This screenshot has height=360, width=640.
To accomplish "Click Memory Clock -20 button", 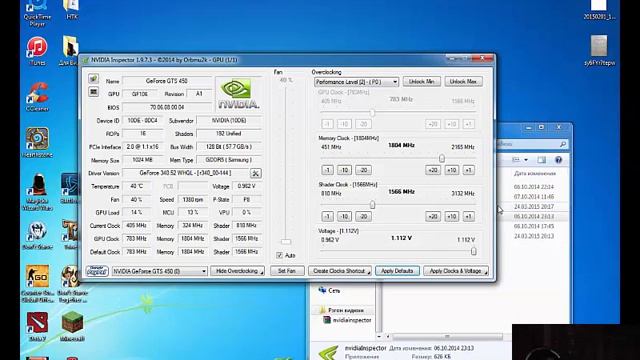I will click(363, 170).
